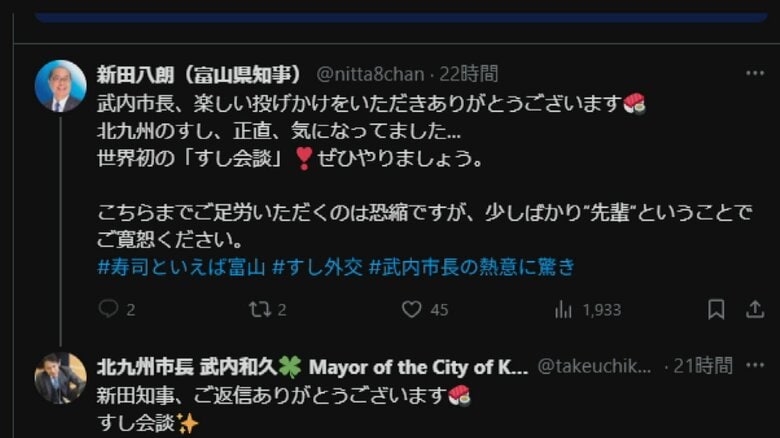Open hashtag #寿司といえば富山
780x438 pixels.
tap(181, 267)
